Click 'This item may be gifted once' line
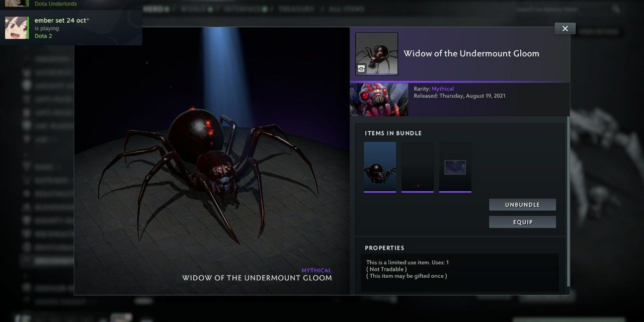 (407, 276)
